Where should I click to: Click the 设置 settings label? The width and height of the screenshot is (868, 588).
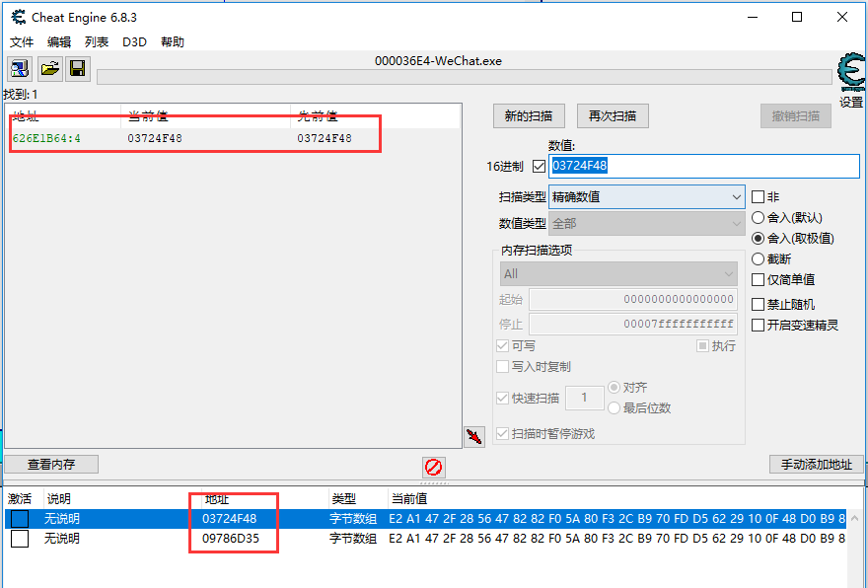851,103
